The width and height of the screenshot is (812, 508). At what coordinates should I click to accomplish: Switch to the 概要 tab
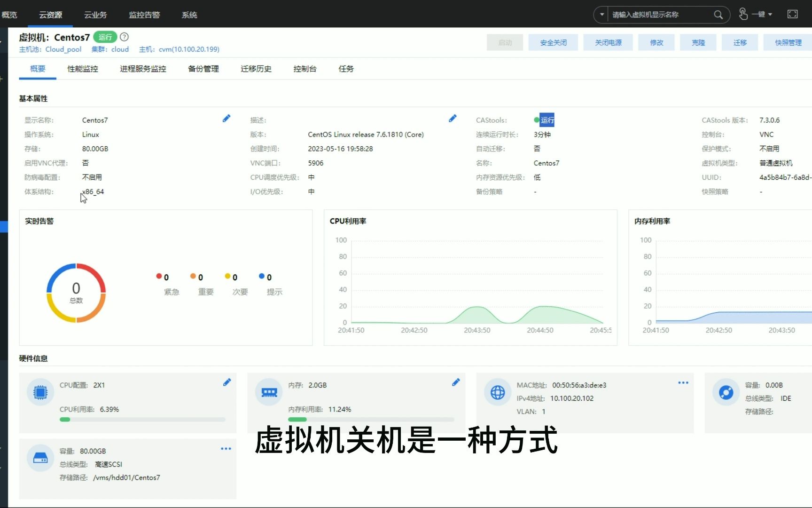[38, 69]
